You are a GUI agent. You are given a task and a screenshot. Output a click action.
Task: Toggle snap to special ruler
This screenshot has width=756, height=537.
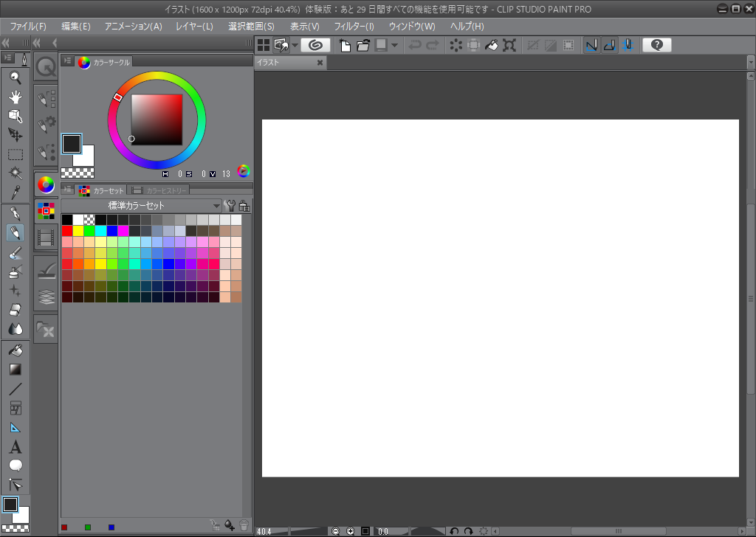[609, 45]
